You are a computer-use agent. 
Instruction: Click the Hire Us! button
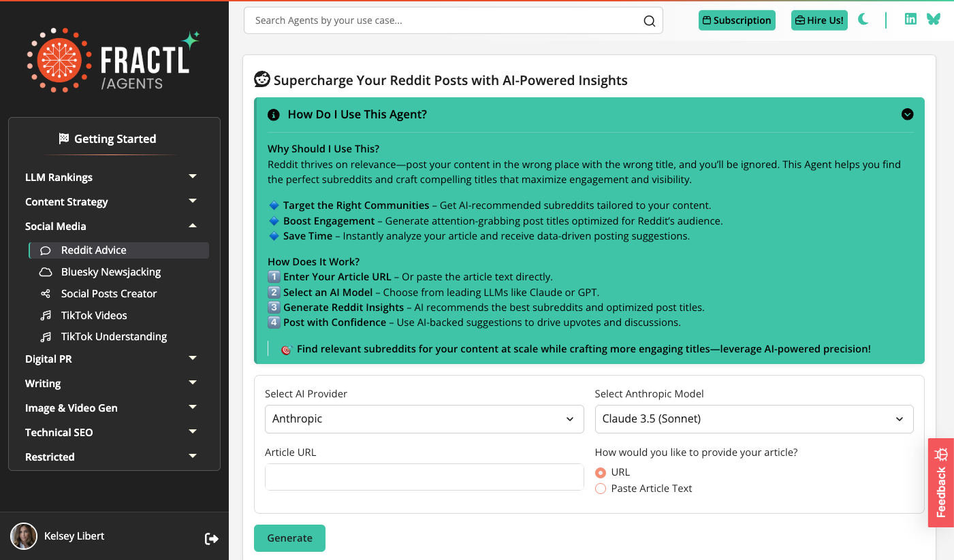click(x=818, y=20)
